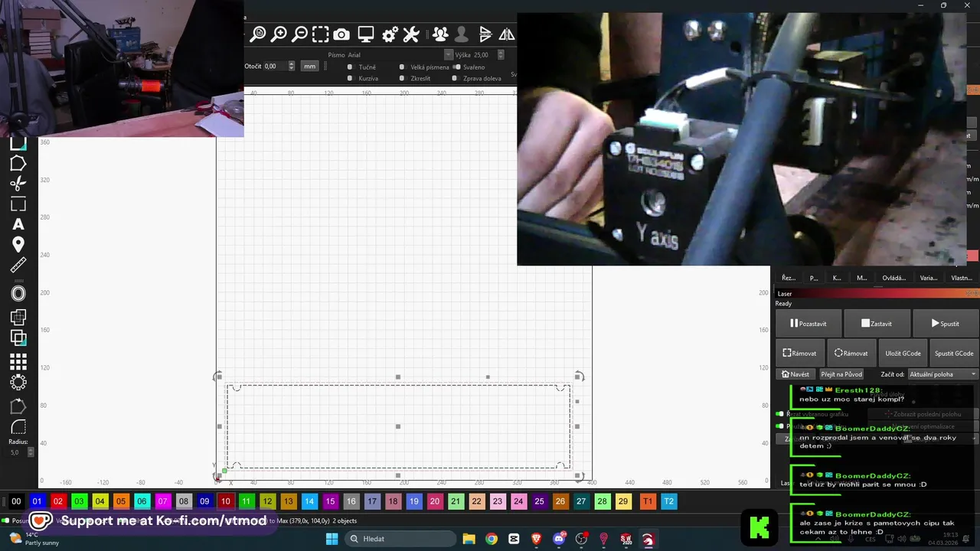Select the Position marker tool
980x551 pixels.
pos(18,244)
